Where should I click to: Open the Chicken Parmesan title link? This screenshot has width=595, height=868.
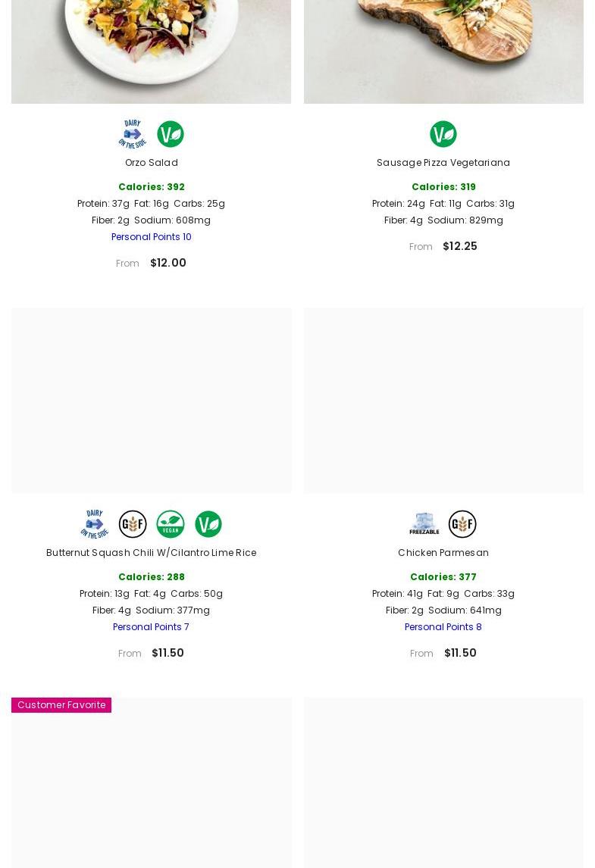pyautogui.click(x=443, y=552)
